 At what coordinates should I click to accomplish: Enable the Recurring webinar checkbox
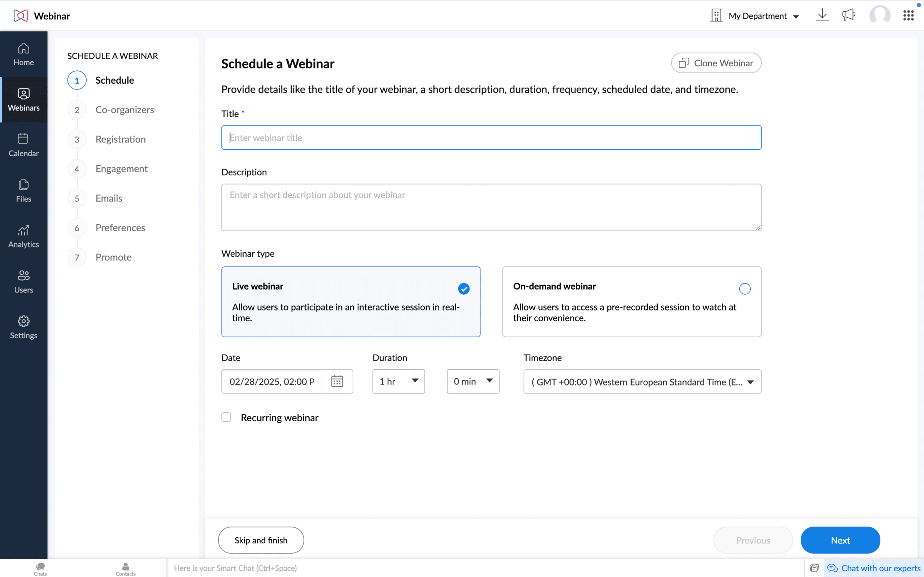click(x=226, y=417)
